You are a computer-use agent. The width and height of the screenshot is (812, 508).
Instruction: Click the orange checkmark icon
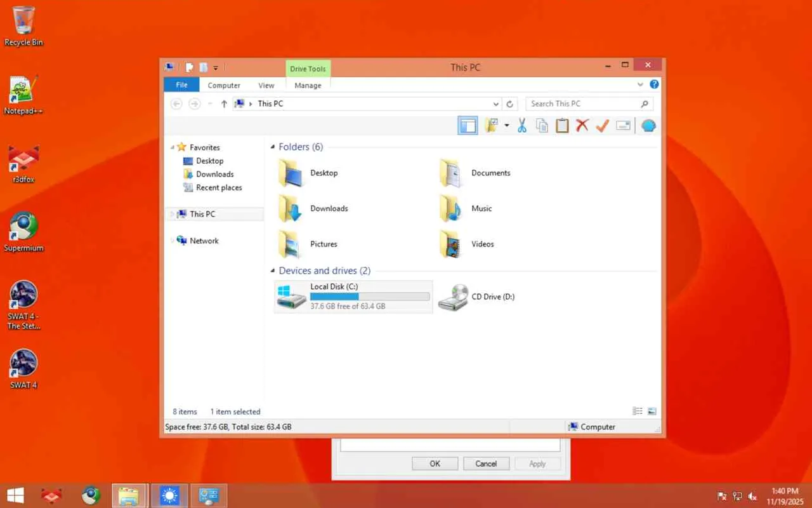pos(603,126)
